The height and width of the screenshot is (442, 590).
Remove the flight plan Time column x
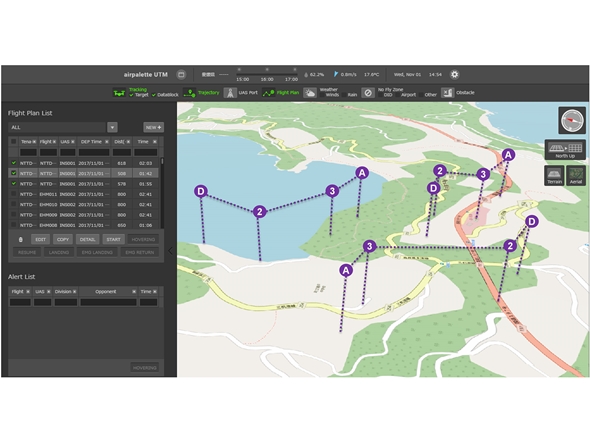[x=155, y=142]
